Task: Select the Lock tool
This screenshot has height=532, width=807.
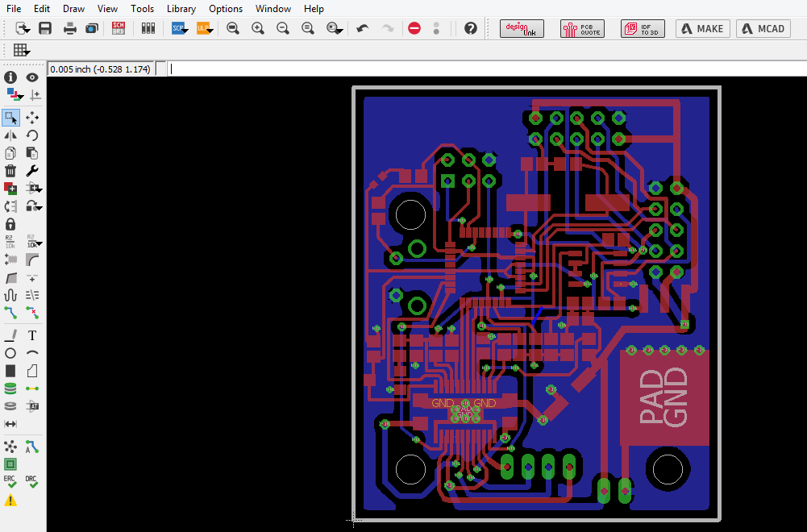Action: (10, 224)
